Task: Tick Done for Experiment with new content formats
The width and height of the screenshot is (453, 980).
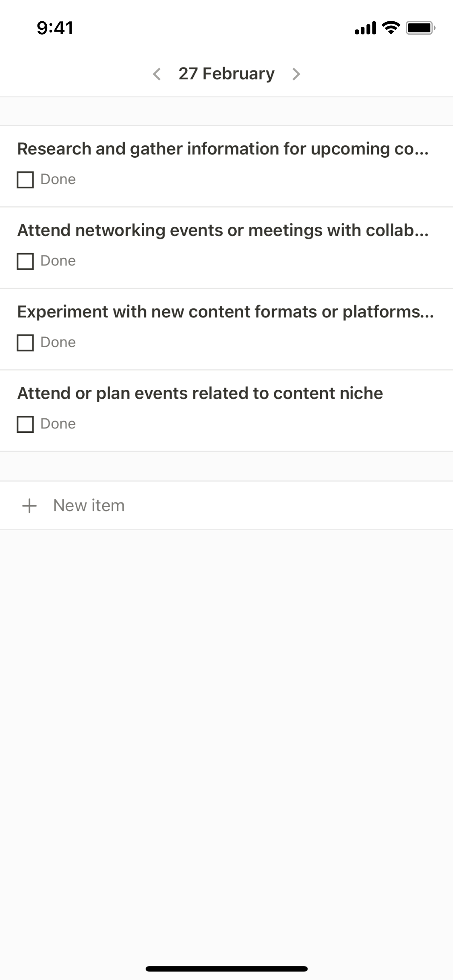Action: [x=25, y=343]
